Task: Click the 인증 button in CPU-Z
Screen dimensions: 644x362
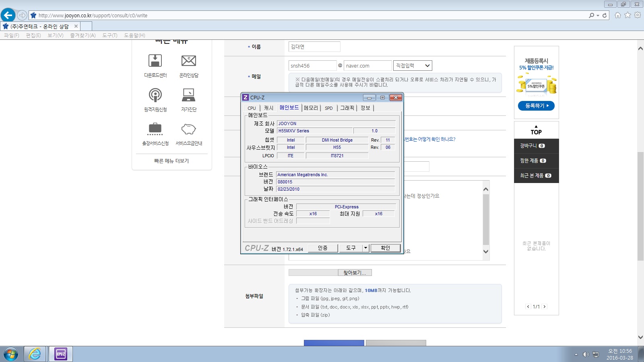Action: click(323, 248)
